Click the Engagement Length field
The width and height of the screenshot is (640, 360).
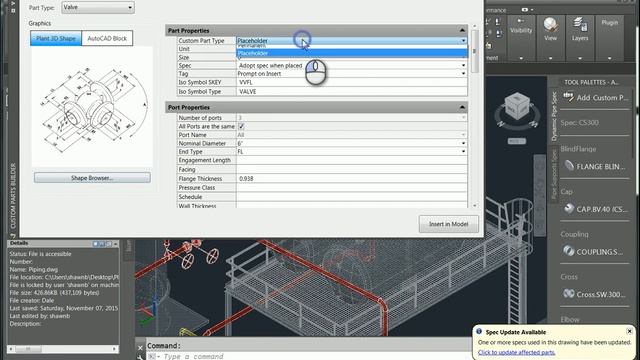(352, 160)
